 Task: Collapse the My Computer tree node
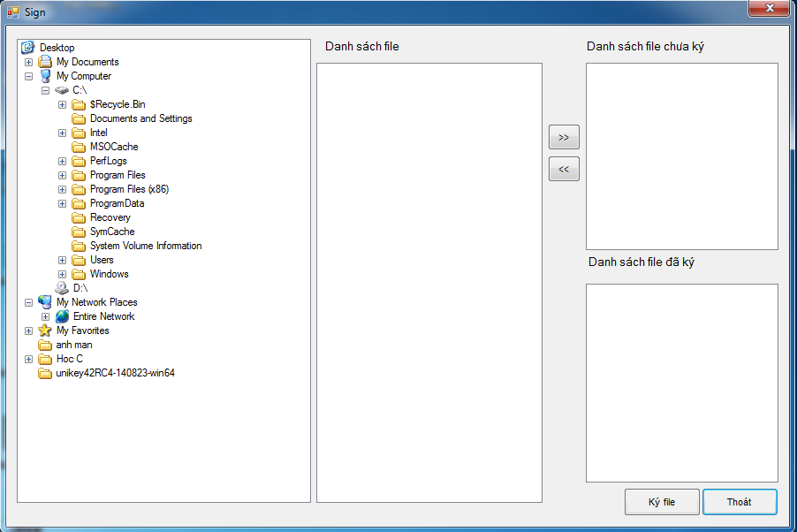(x=28, y=76)
